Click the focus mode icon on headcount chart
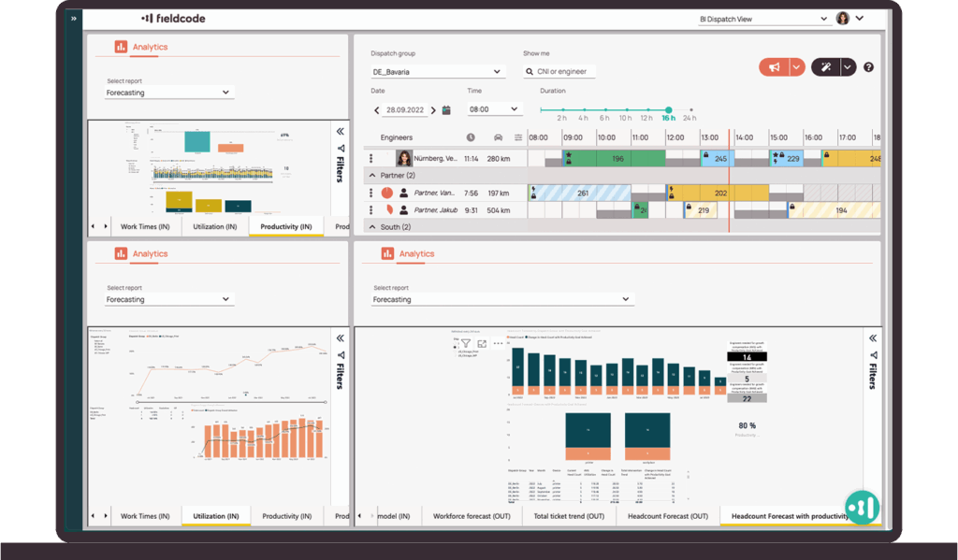958x560 pixels. pos(482,344)
